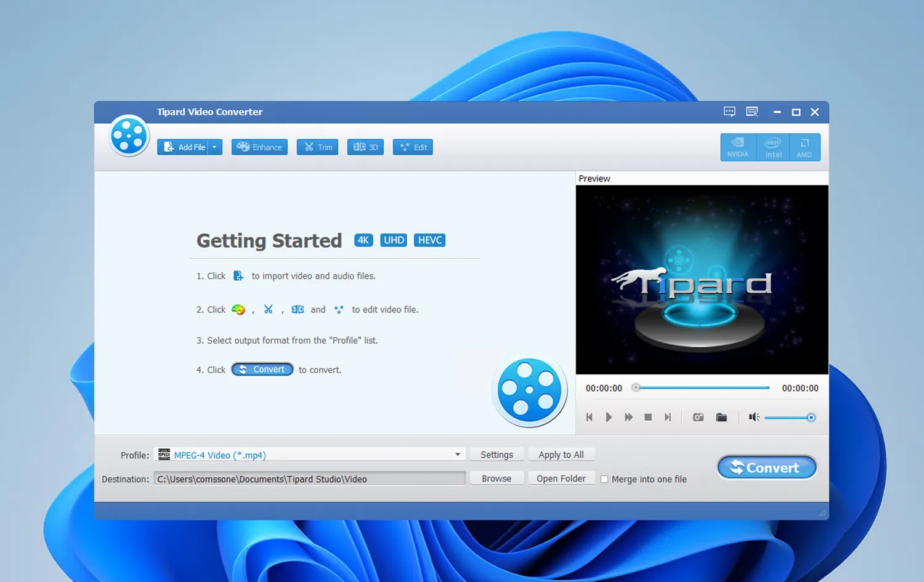924x582 pixels.
Task: Click the Apply to All button
Action: coord(561,455)
